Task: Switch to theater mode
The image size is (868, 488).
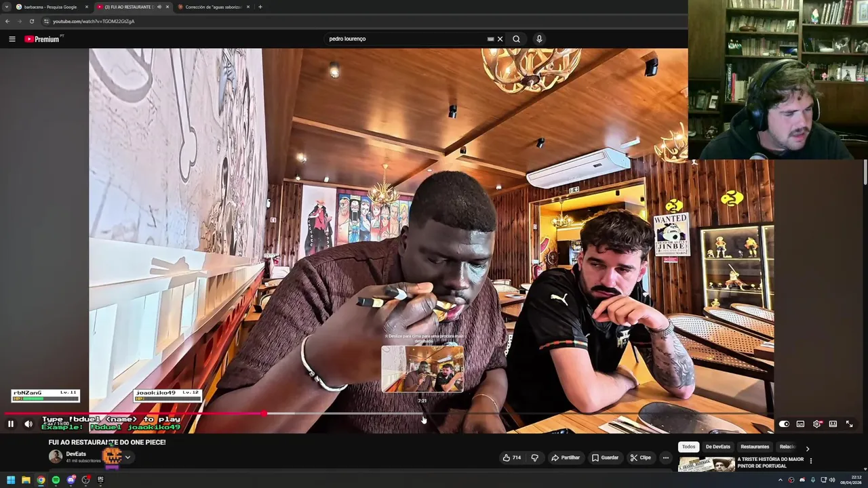Action: coord(833,424)
